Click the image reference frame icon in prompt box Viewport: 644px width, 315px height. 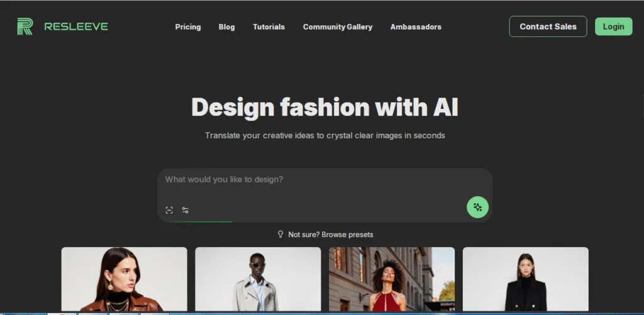(x=169, y=210)
